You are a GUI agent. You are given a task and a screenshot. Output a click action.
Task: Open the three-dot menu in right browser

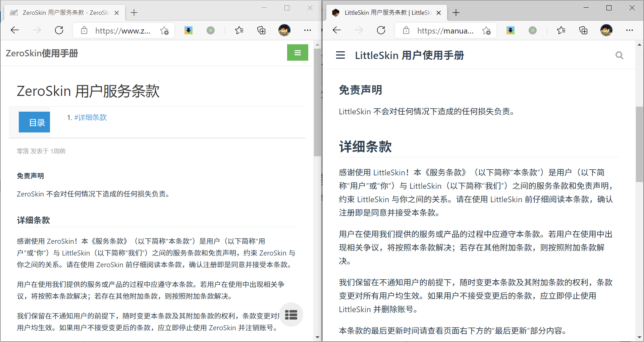coord(629,31)
